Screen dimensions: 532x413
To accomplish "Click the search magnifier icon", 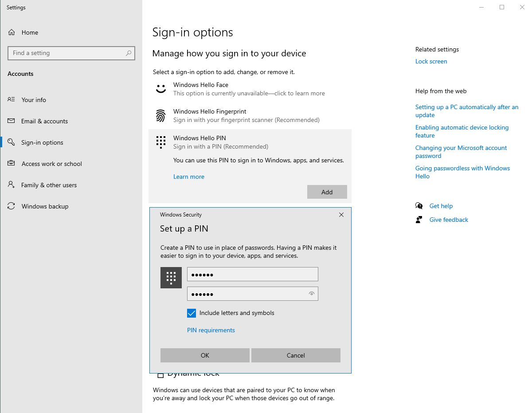I will pyautogui.click(x=129, y=53).
